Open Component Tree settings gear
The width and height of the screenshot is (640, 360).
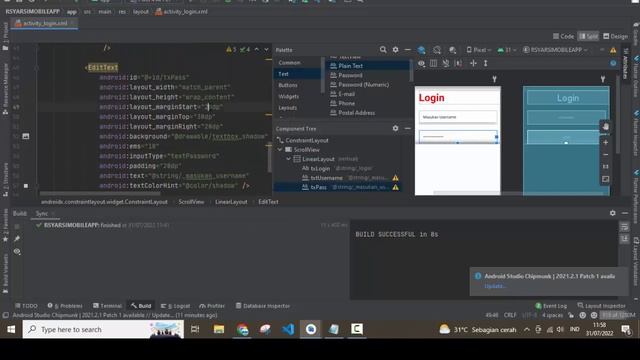tap(395, 128)
